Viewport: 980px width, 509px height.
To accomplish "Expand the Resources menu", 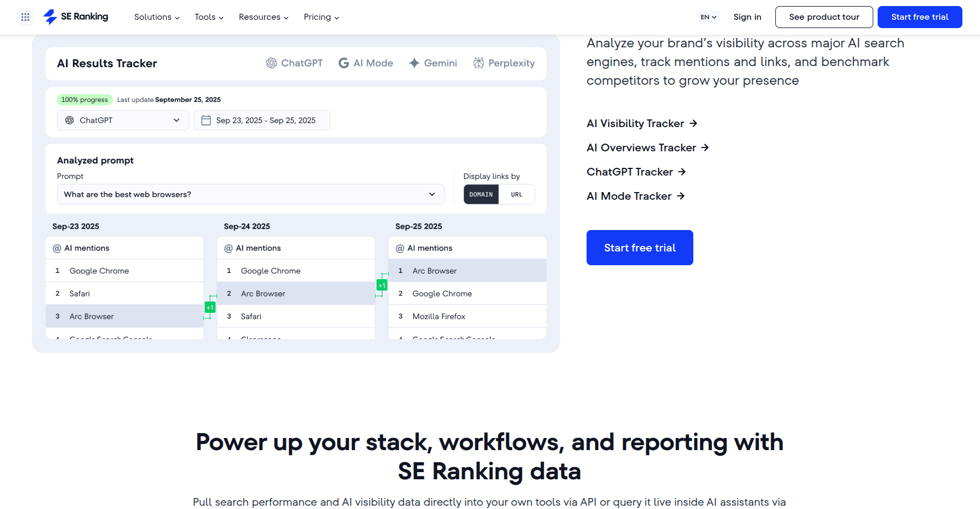I will tap(264, 17).
